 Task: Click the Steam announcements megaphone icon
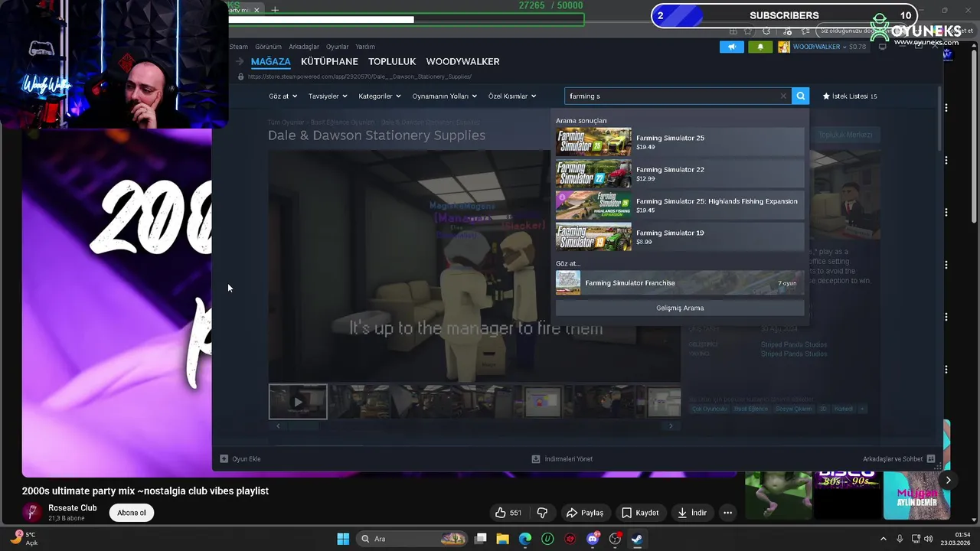pyautogui.click(x=731, y=47)
